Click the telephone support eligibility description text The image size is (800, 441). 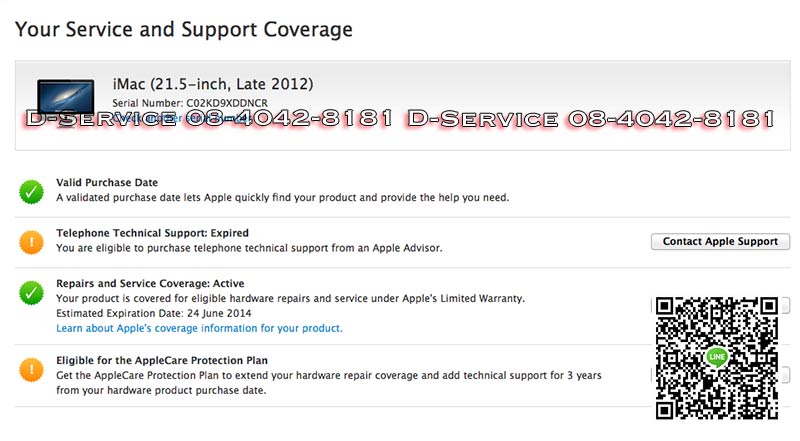pyautogui.click(x=248, y=248)
